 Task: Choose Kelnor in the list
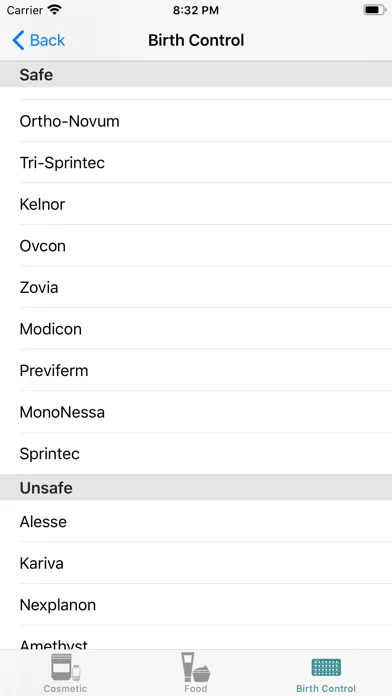click(196, 204)
